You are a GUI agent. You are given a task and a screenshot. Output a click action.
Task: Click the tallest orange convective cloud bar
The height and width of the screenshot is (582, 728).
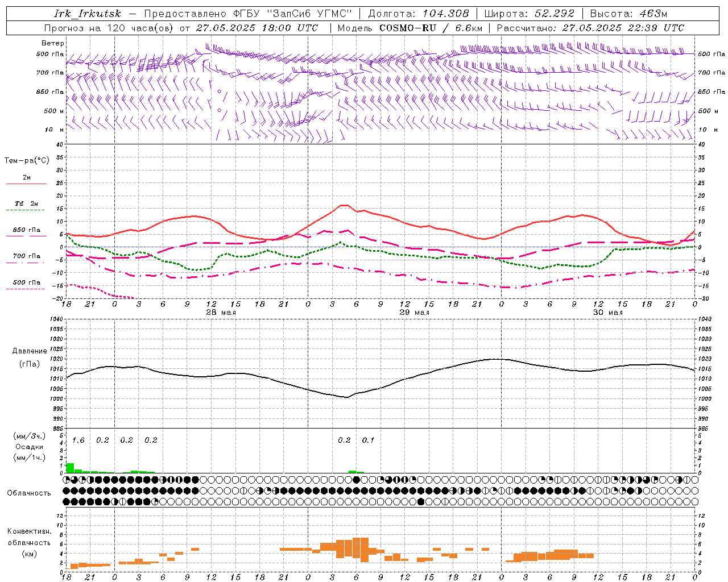pos(364,550)
